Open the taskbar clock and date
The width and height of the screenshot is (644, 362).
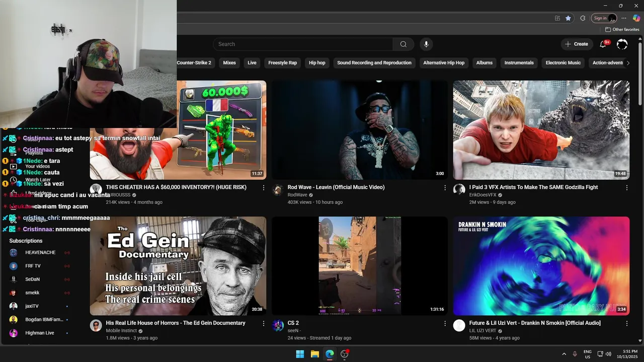pyautogui.click(x=627, y=354)
